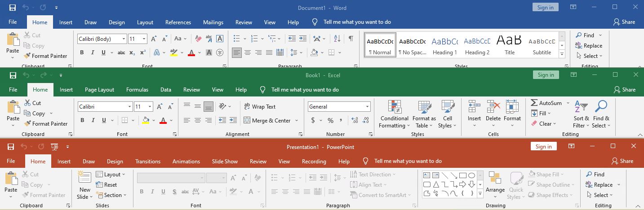Image resolution: width=644 pixels, height=210 pixels.
Task: Save the Word document via floppy icon
Action: (13, 8)
